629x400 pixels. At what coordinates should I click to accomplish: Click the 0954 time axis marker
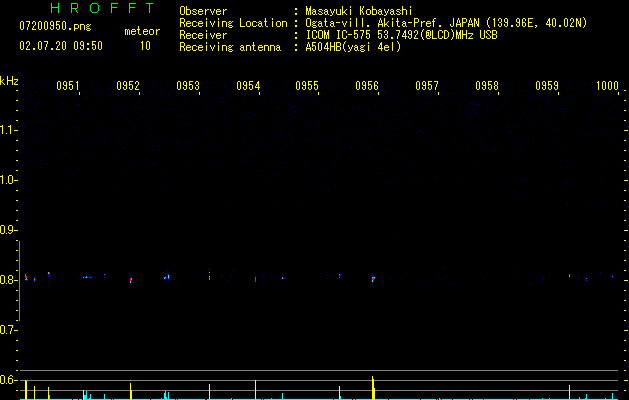(248, 86)
